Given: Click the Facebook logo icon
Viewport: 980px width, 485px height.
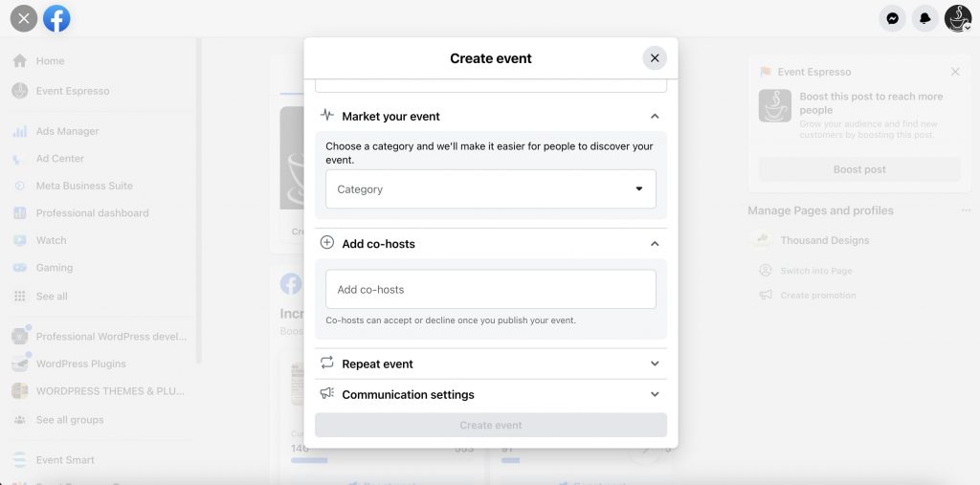Looking at the screenshot, I should (56, 19).
